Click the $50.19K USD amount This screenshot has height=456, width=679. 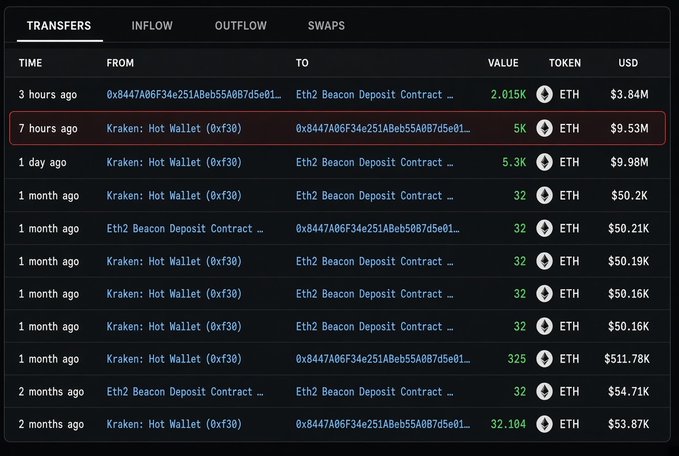[x=628, y=261]
